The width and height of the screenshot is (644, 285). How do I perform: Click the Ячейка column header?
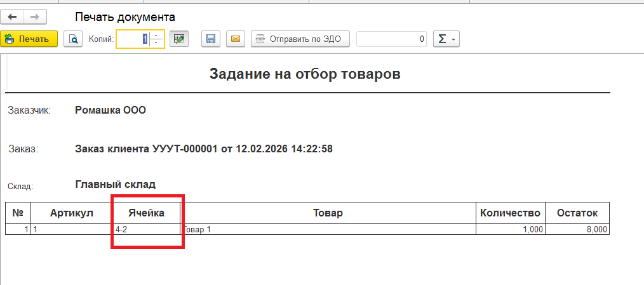[146, 213]
